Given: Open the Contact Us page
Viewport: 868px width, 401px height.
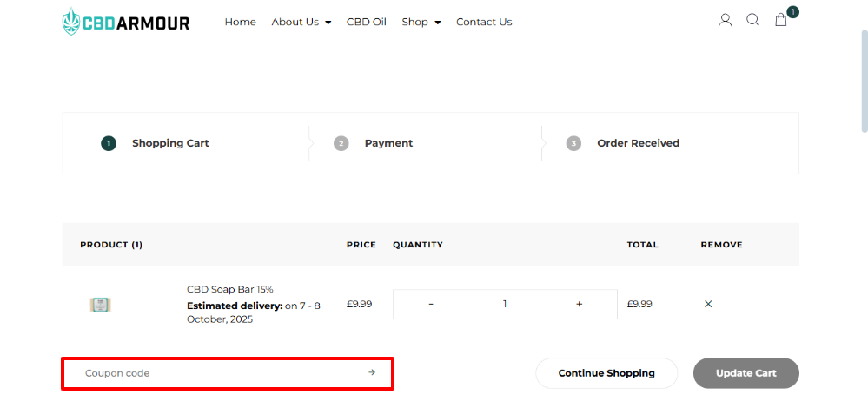Looking at the screenshot, I should pos(484,22).
